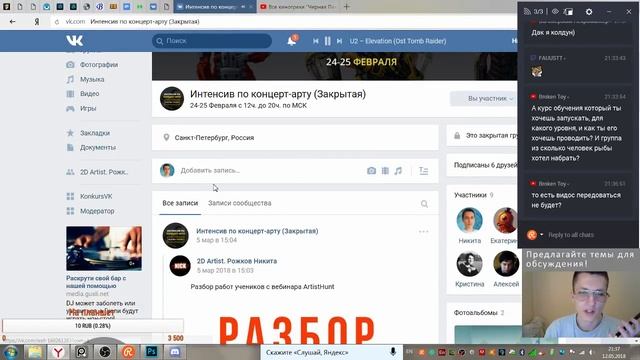Click the Yandex Я home button
Image resolution: width=640 pixels, height=360 pixels.
37,22
